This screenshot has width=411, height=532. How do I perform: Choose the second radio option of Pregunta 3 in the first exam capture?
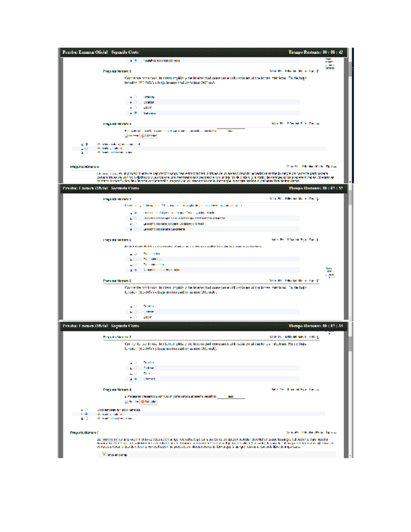[x=136, y=102]
